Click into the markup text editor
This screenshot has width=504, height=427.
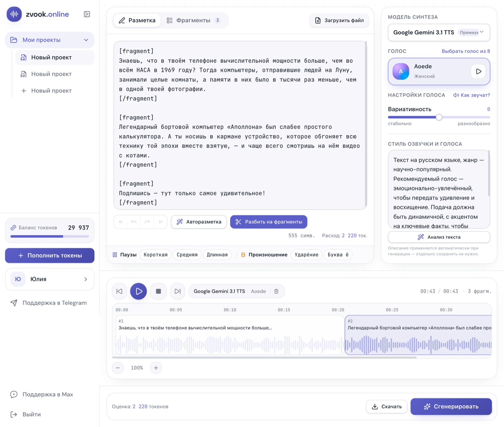tap(239, 125)
